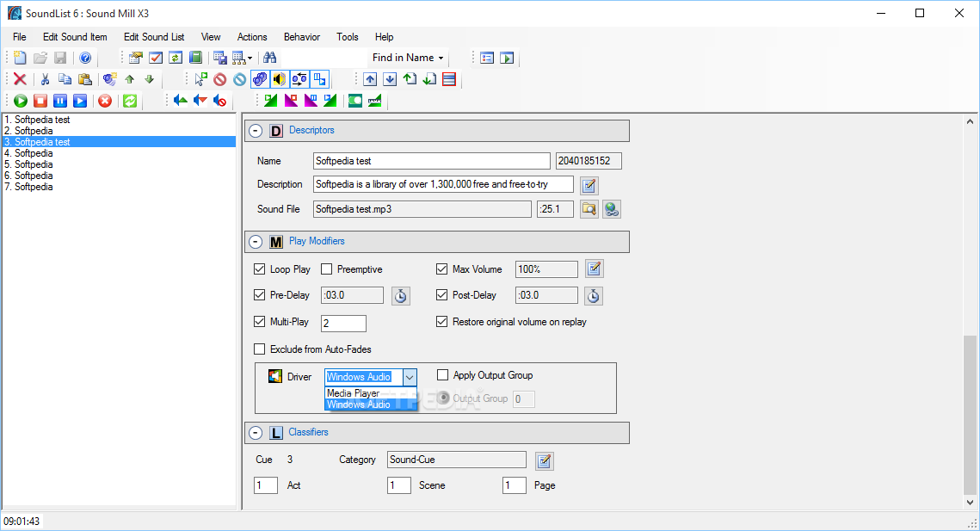Uncheck the Loop Play checkbox
This screenshot has width=980, height=531.
[x=259, y=269]
